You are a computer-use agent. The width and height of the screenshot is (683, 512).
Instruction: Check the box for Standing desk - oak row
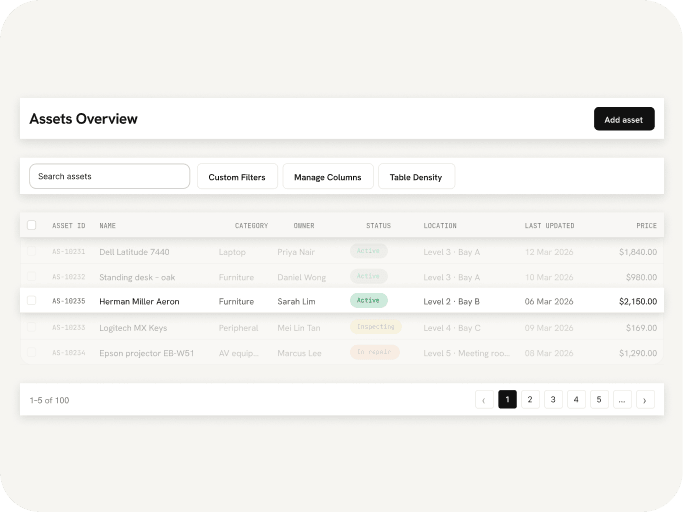point(31,277)
